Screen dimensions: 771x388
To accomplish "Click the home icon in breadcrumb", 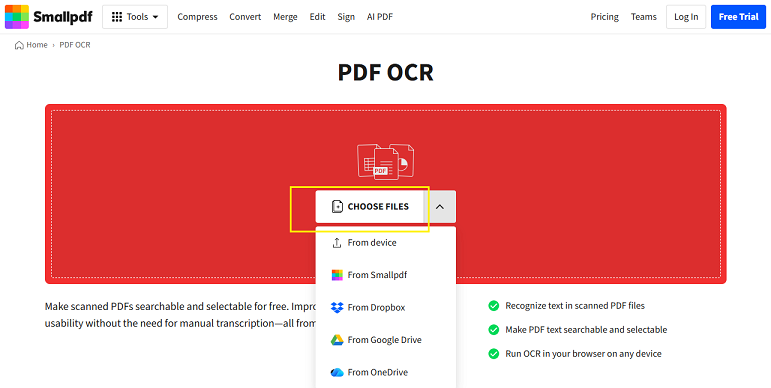I will (19, 45).
